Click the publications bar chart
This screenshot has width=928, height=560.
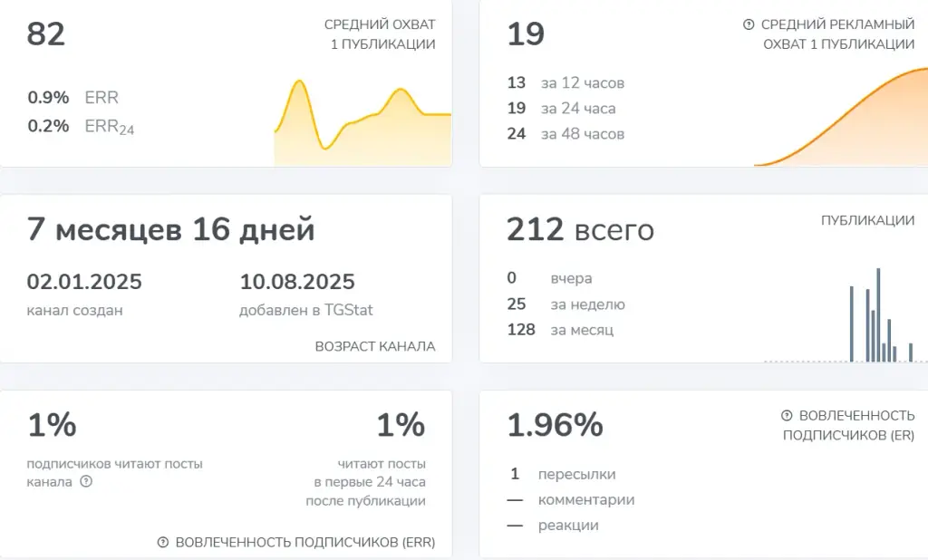[846, 315]
